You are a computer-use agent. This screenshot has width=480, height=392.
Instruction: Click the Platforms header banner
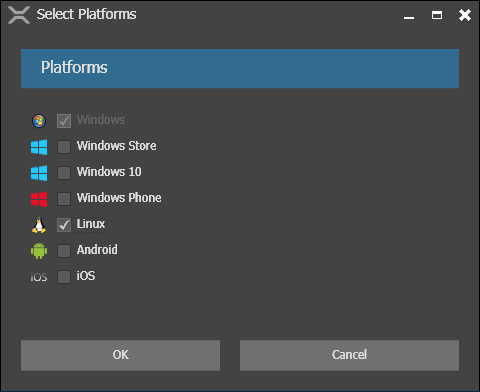coord(240,68)
